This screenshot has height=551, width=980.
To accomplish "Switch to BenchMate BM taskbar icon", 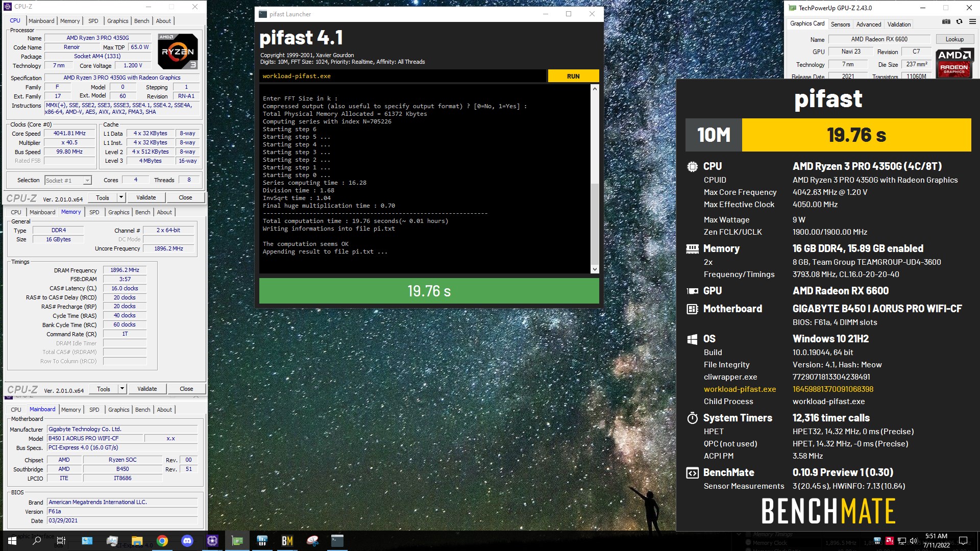I will tap(287, 541).
